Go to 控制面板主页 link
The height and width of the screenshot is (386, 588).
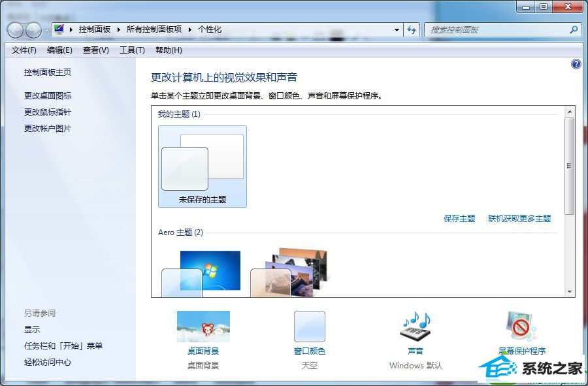48,72
